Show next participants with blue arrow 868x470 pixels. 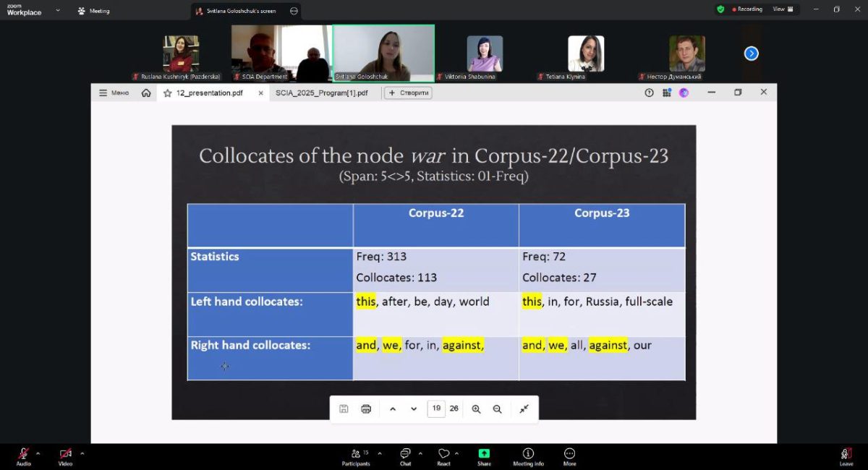point(752,53)
